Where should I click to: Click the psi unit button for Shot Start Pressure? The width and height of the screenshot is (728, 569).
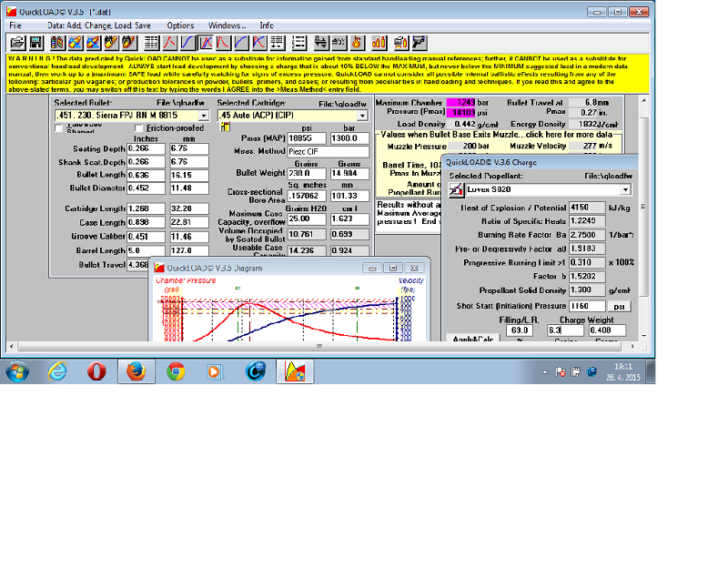pos(618,306)
